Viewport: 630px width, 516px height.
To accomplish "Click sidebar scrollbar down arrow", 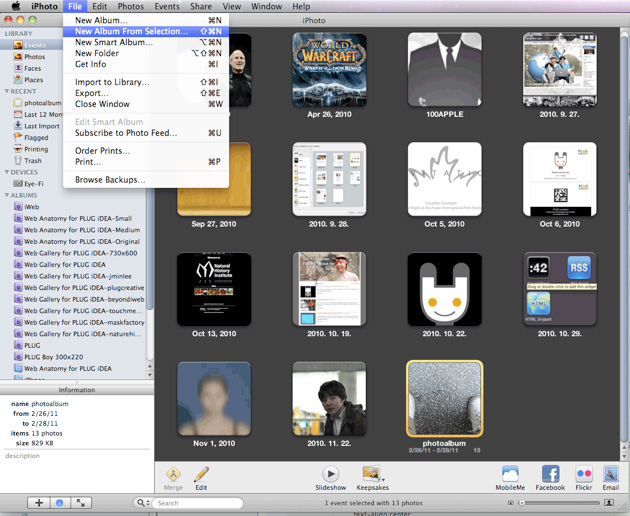I will click(x=149, y=375).
